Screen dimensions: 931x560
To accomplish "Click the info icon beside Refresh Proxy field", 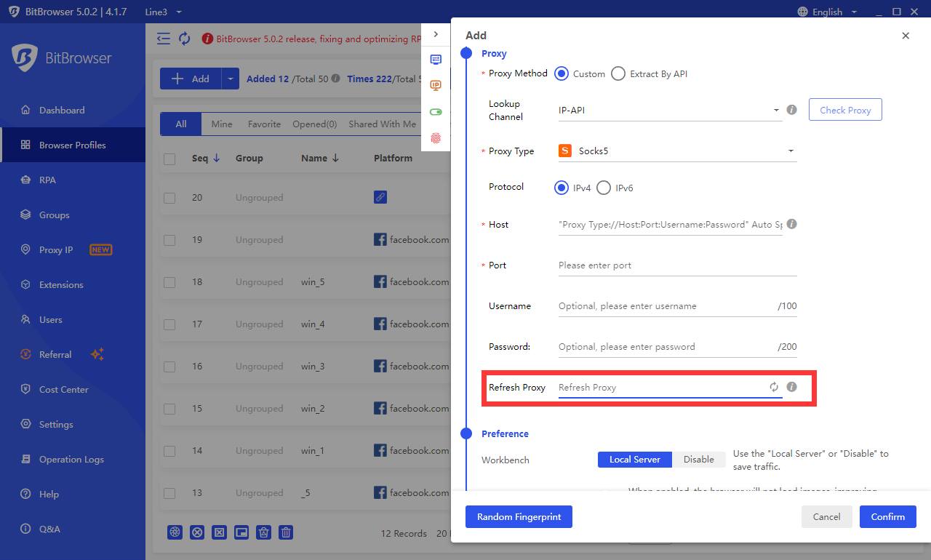I will coord(792,387).
